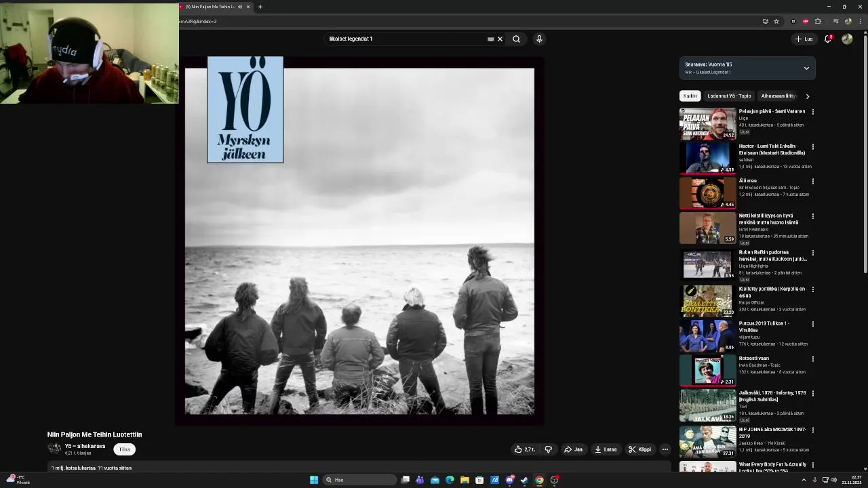Click the Yö channel avatar
This screenshot has width=868, height=488.
pos(54,449)
